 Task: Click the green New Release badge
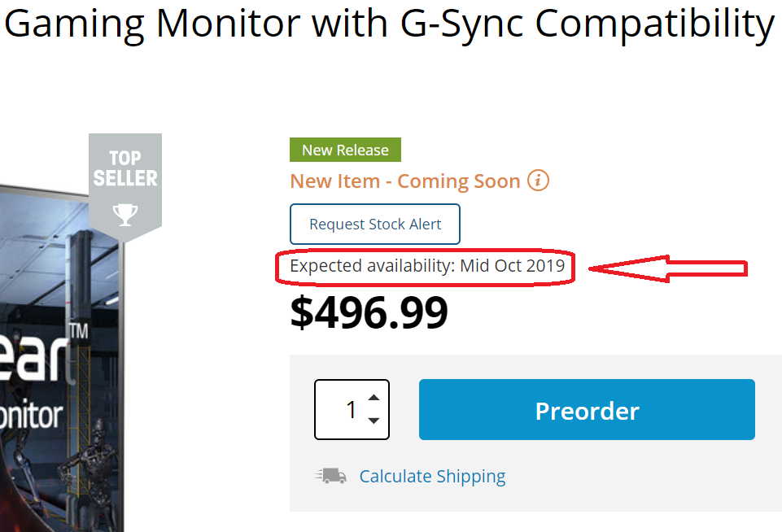coord(345,150)
